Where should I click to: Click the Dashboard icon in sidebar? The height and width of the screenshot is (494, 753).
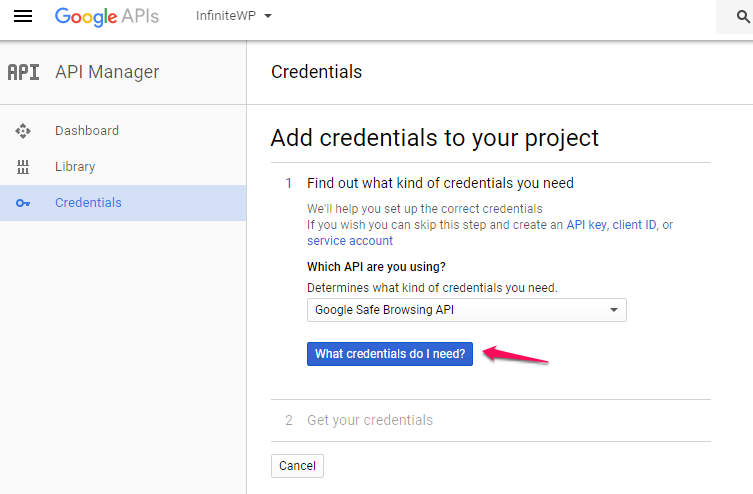[x=23, y=131]
